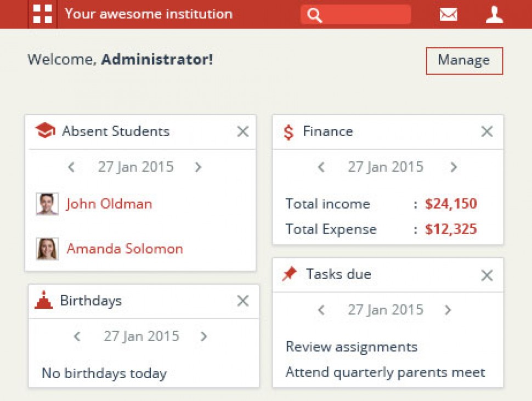Click the Manage button

coord(464,61)
